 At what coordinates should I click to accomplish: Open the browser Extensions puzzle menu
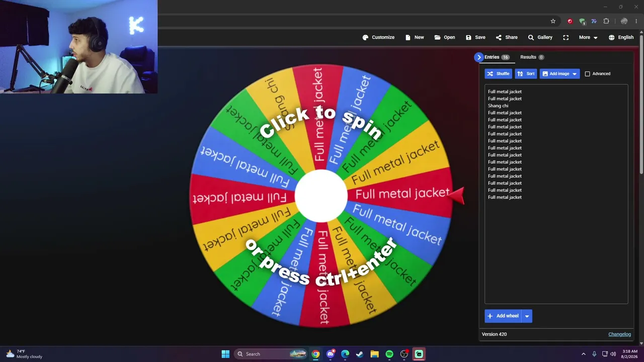point(606,21)
